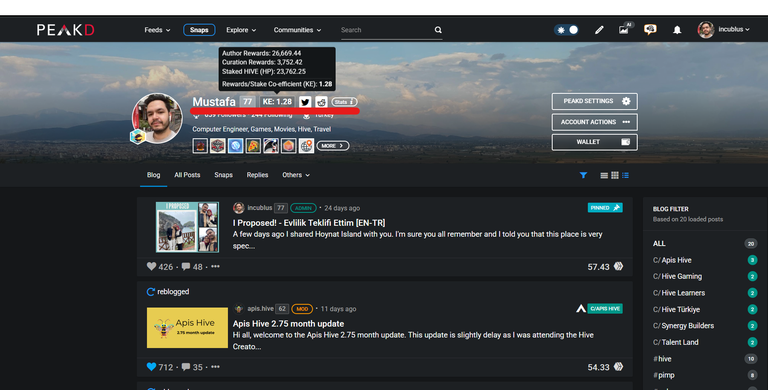Filter blog by C/ Hive Türkiye

(704, 310)
